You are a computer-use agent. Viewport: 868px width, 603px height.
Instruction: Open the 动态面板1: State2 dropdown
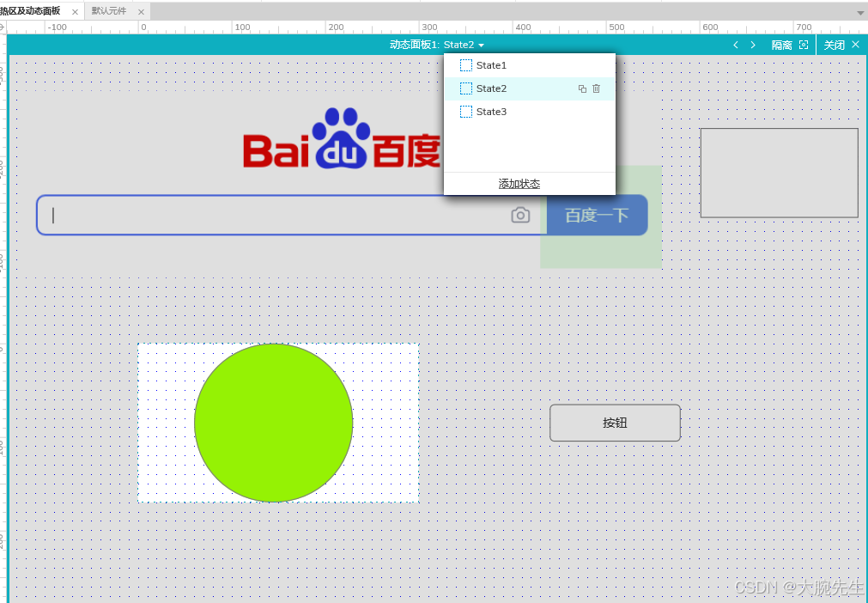[437, 45]
